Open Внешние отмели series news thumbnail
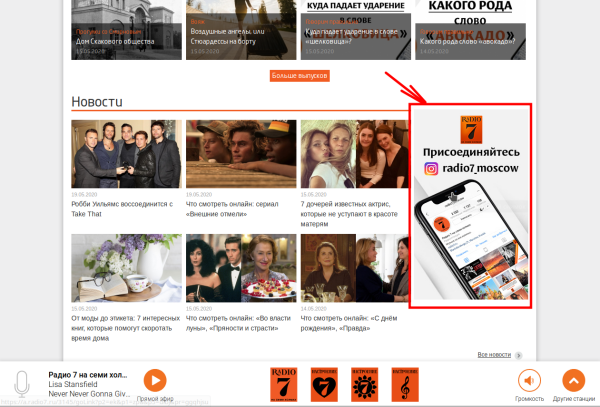This screenshot has height=407, width=600. pos(241,154)
